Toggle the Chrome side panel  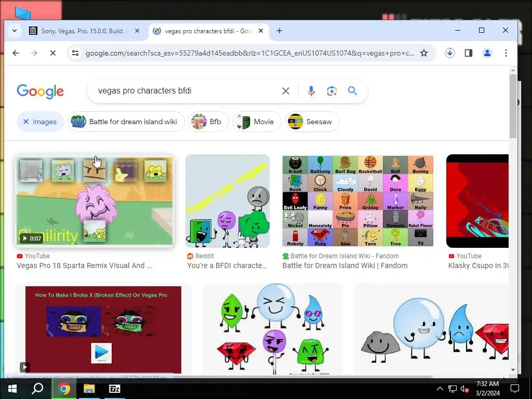[469, 53]
